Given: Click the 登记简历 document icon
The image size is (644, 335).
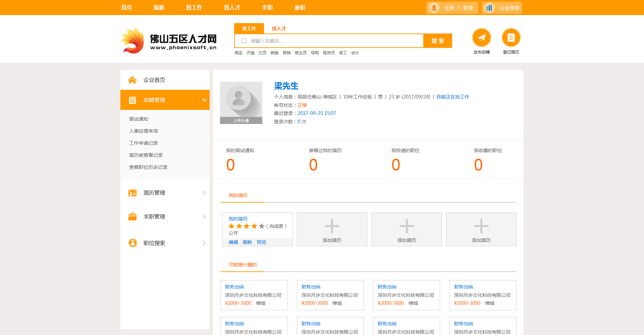Looking at the screenshot, I should 511,38.
